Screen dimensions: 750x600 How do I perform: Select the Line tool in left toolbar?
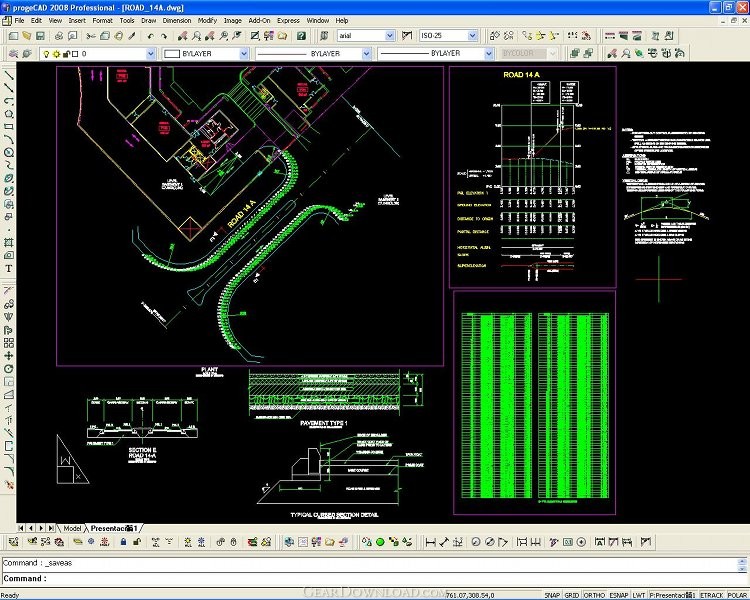pyautogui.click(x=9, y=76)
